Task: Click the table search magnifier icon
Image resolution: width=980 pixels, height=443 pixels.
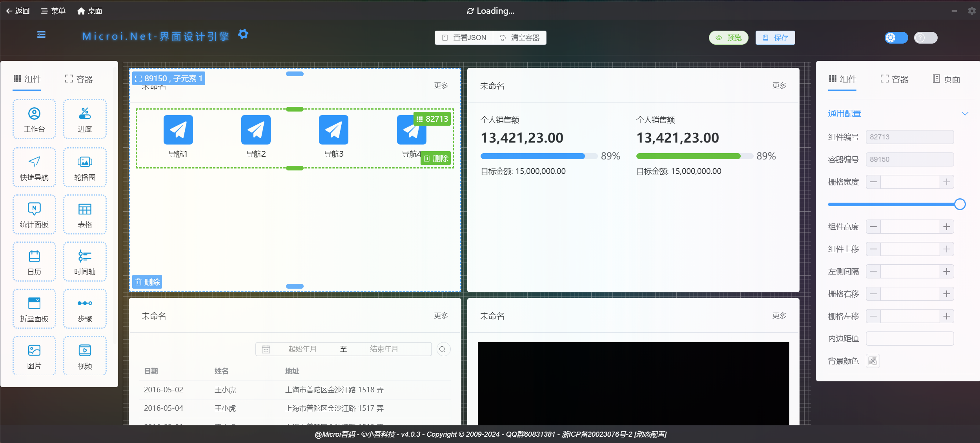Action: click(443, 349)
